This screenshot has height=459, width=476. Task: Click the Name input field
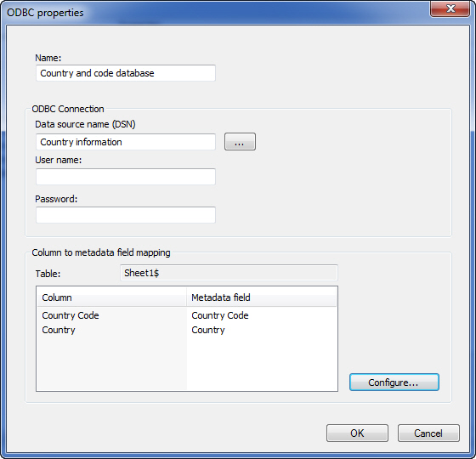[x=126, y=73]
